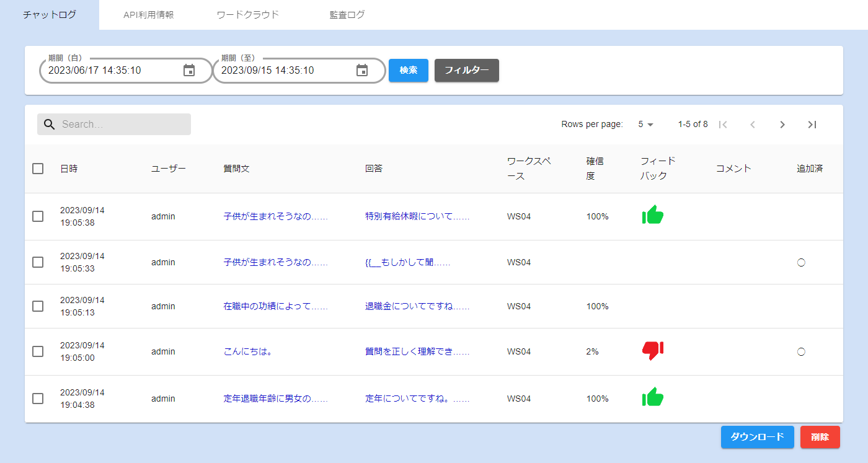This screenshot has height=463, width=868.
Task: Expand the Rows per page dropdown
Action: click(x=645, y=125)
